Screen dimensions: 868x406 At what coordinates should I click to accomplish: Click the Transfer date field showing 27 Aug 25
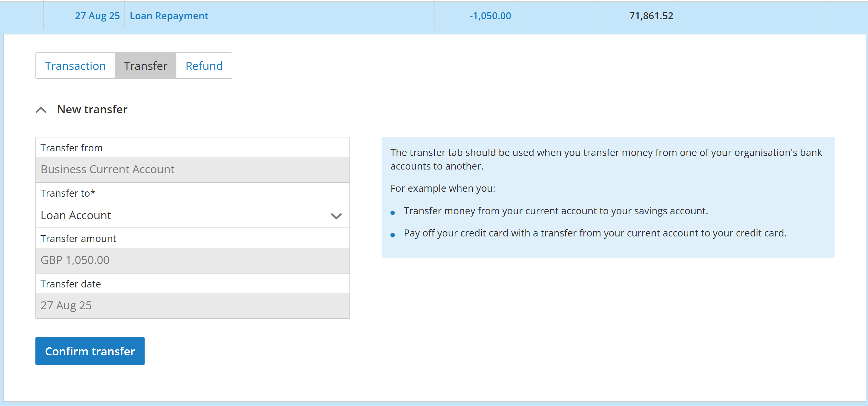pyautogui.click(x=192, y=305)
